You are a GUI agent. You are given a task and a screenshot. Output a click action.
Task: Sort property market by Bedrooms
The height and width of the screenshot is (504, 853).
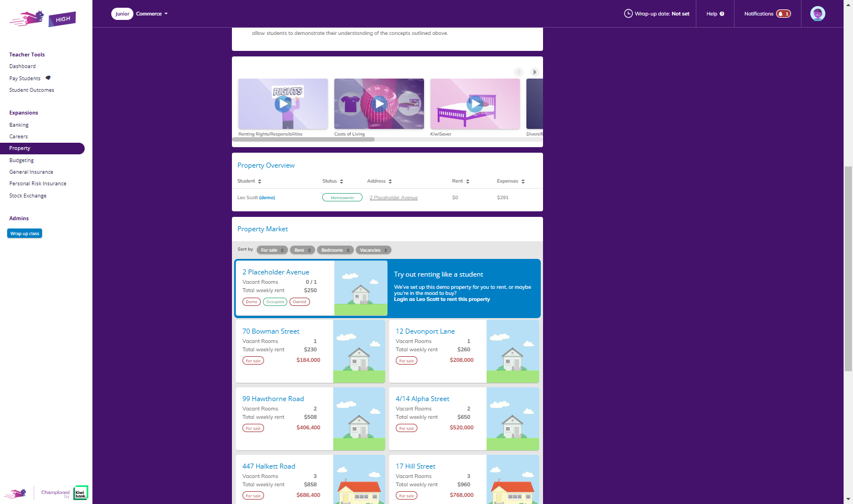335,250
